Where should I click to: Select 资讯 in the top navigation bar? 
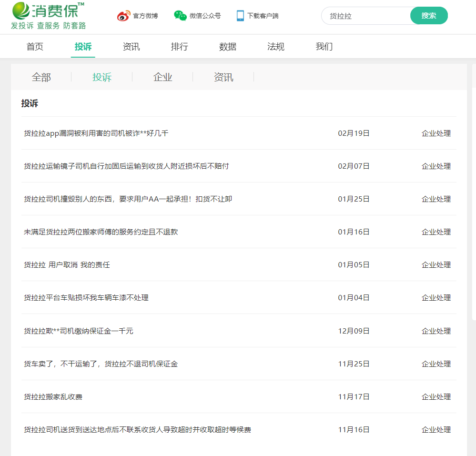131,46
